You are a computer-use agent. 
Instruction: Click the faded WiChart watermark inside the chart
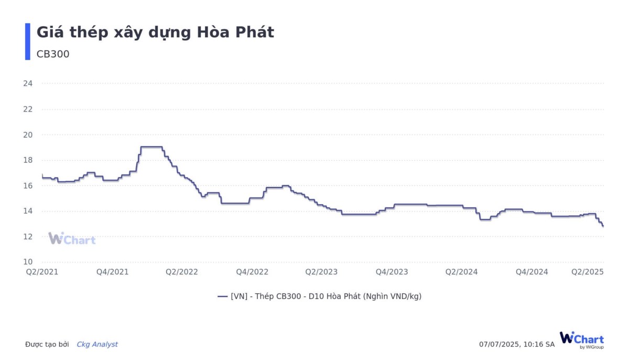click(72, 239)
